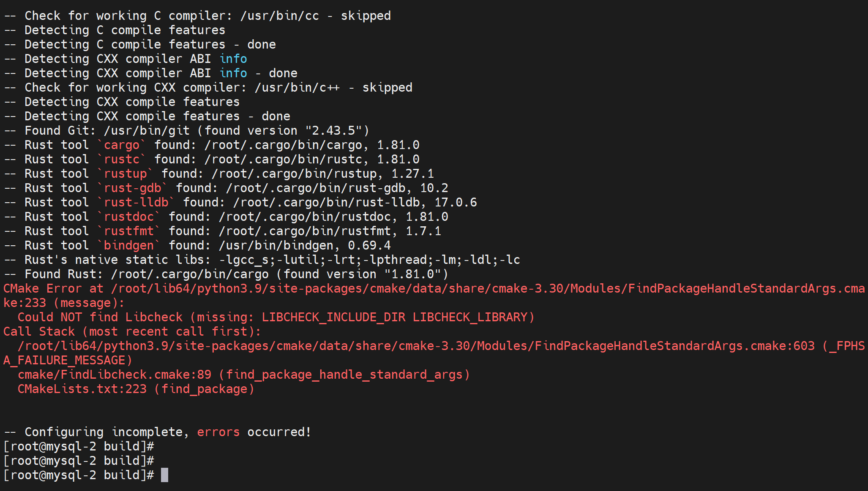
Task: Click the /usr/bin/c++ compiler path
Action: tap(297, 87)
